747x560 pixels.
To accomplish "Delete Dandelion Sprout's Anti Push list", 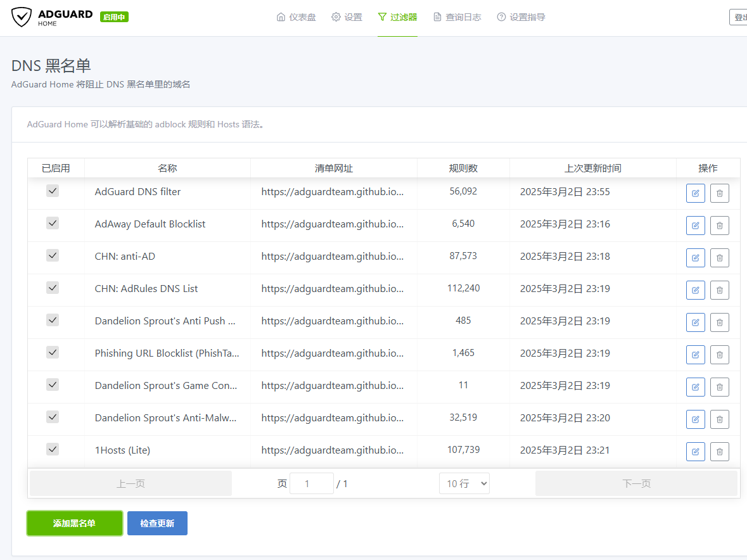I will click(719, 322).
